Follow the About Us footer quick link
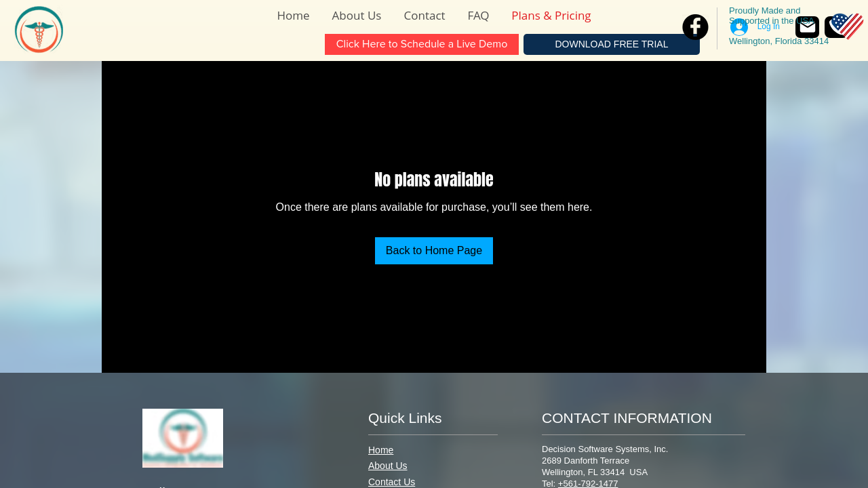Image resolution: width=868 pixels, height=488 pixels. (x=387, y=466)
